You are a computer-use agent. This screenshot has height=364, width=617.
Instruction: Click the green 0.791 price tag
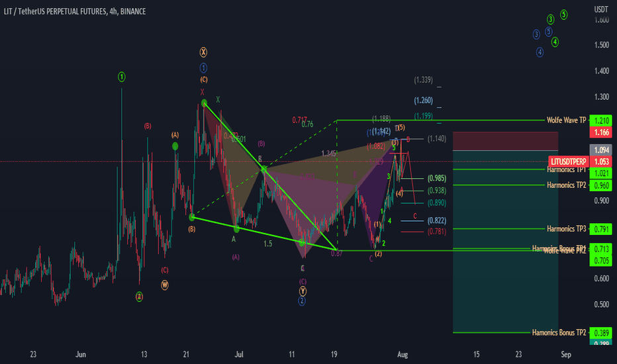601,229
